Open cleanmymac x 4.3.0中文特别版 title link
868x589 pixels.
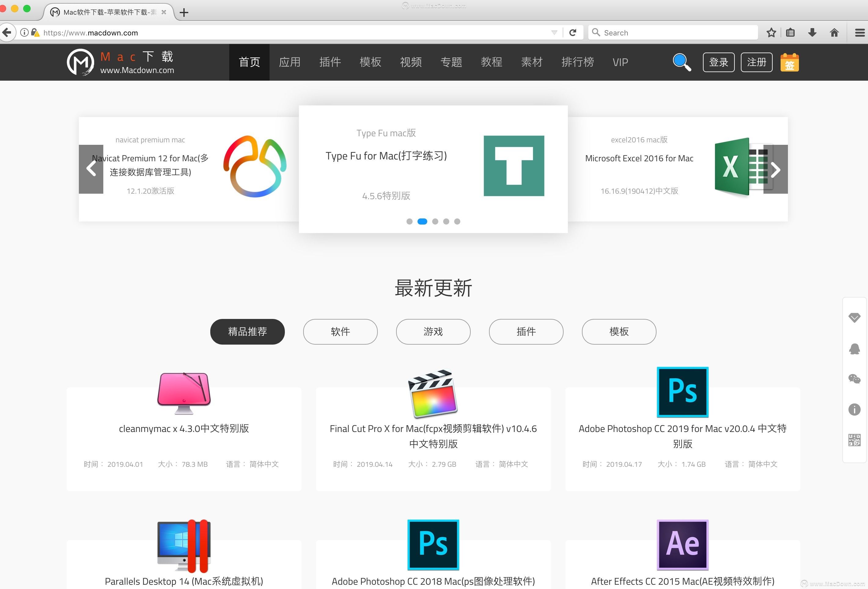click(184, 429)
